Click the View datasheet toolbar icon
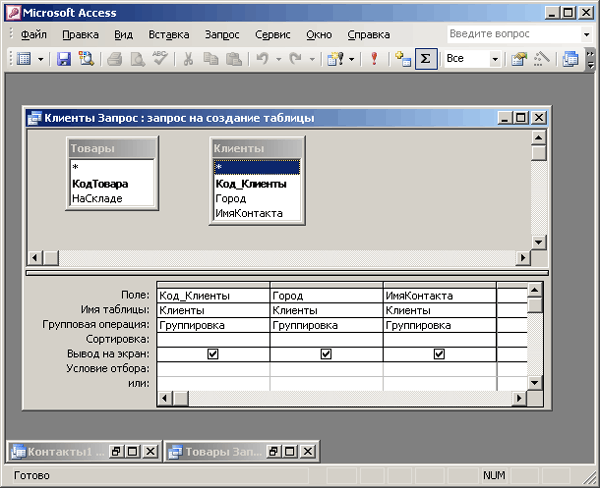600x488 pixels. point(24,59)
